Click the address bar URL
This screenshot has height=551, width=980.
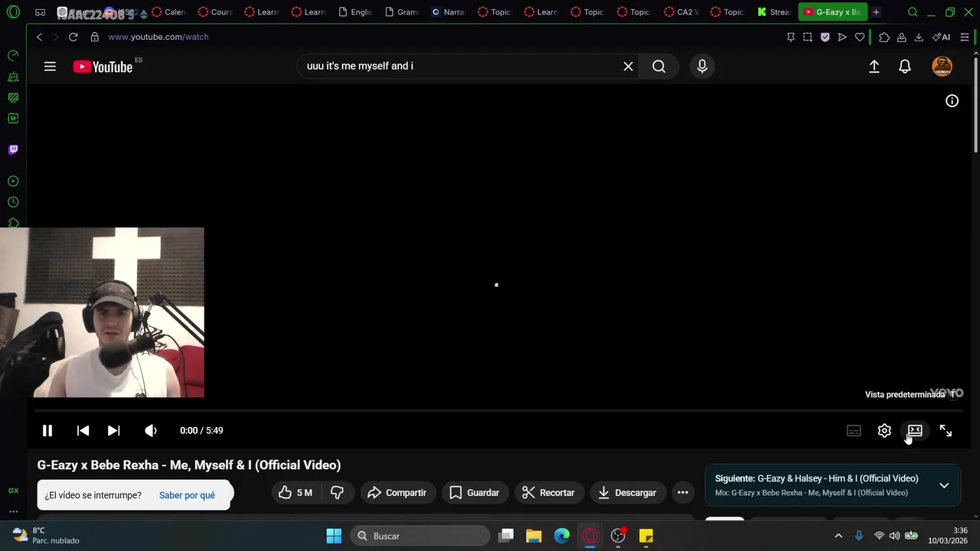coord(158,37)
